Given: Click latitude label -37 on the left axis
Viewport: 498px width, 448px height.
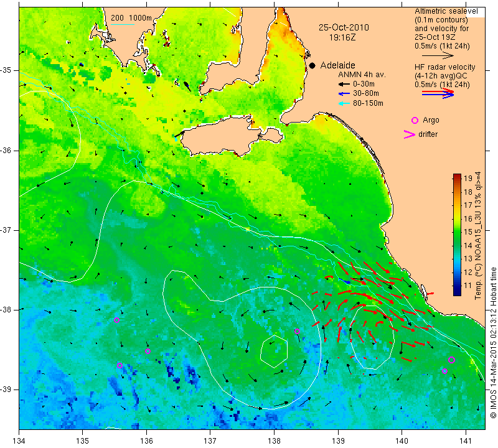Looking at the screenshot, I should [x=6, y=230].
